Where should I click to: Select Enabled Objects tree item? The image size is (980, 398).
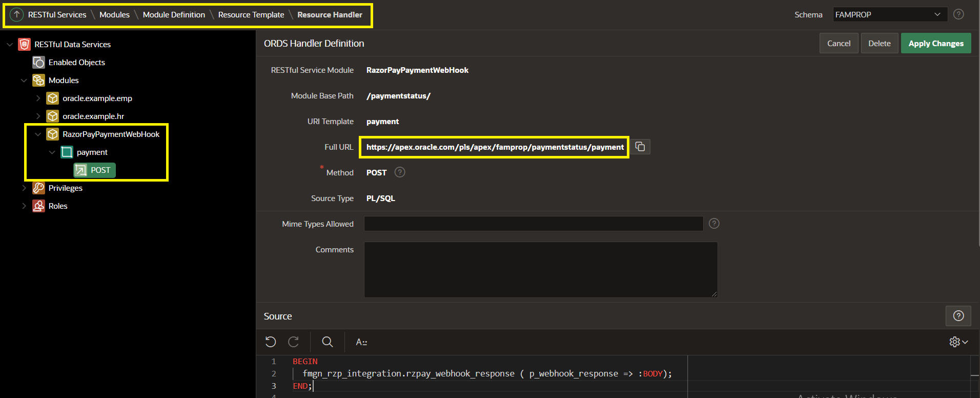[76, 63]
